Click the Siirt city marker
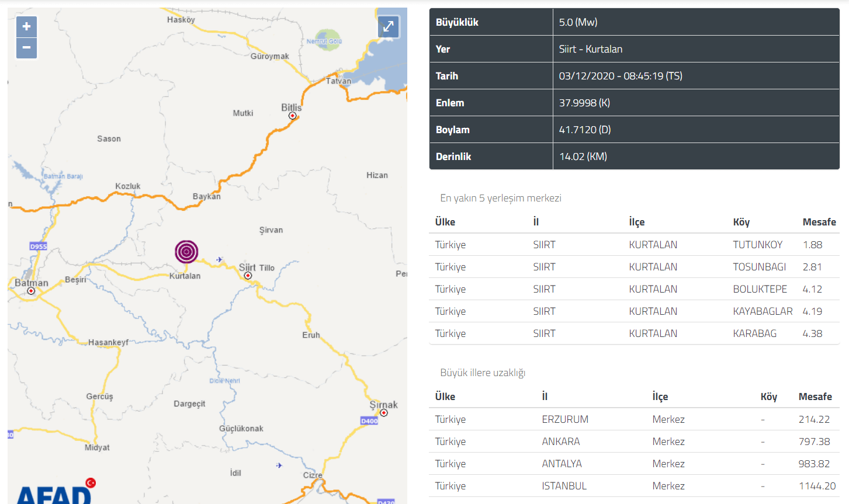 [x=248, y=276]
